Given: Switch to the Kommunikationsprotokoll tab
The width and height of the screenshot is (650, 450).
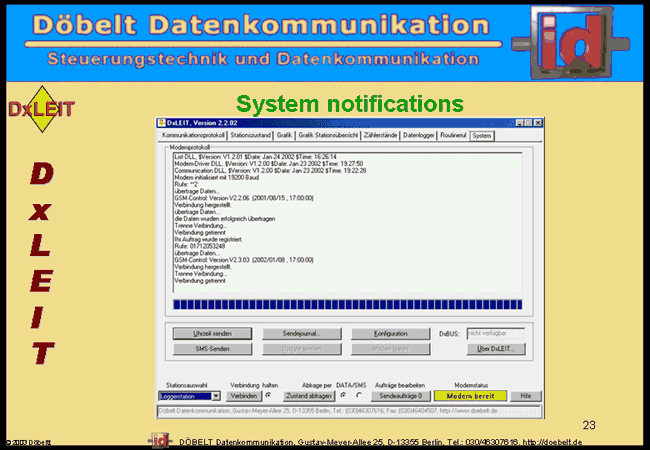Looking at the screenshot, I should [x=193, y=135].
